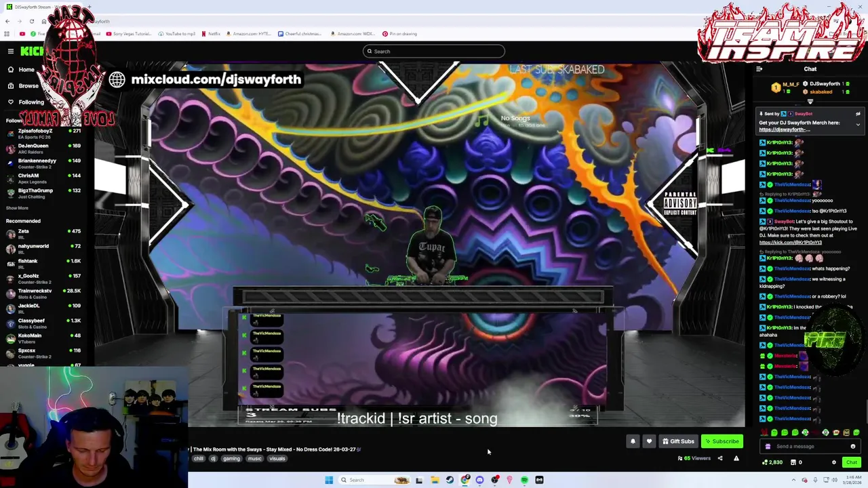868x488 pixels.
Task: Share the stream icon
Action: click(720, 459)
